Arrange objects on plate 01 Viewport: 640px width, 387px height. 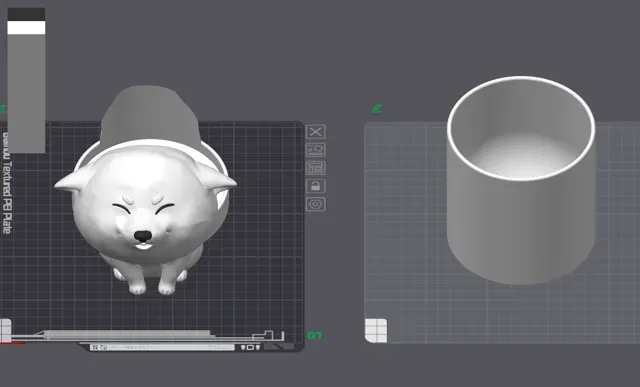(x=316, y=168)
